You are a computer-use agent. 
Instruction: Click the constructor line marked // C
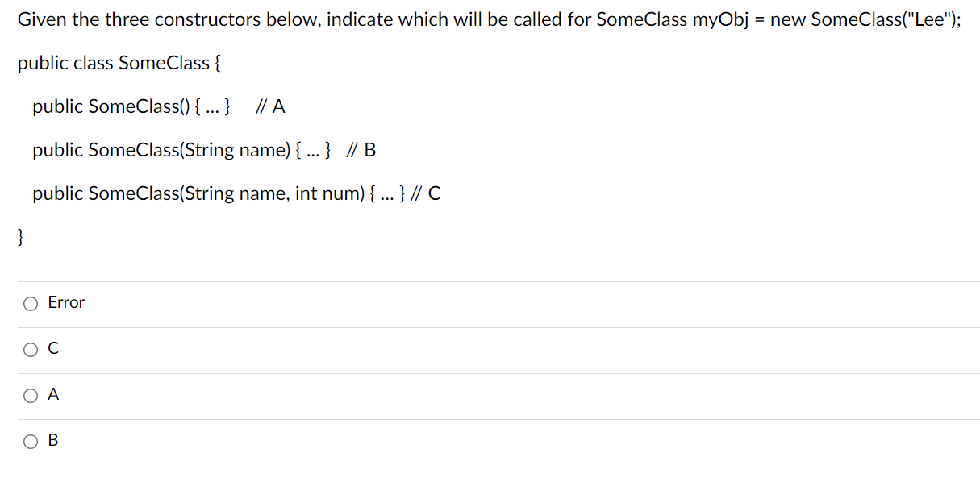237,193
